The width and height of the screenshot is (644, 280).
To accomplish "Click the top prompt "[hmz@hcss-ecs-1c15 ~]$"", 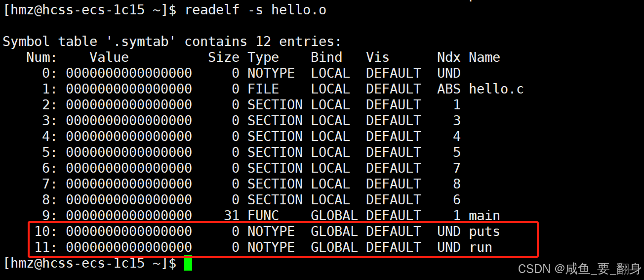I will tap(89, 10).
